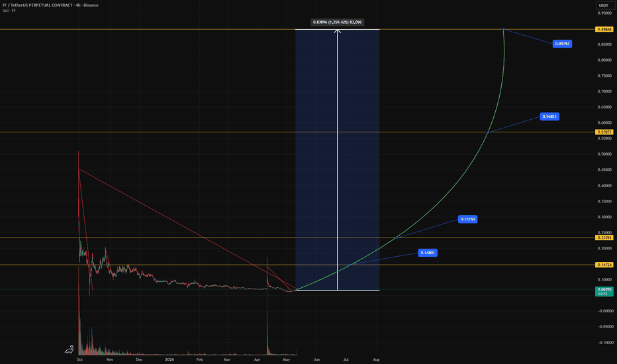
Task: Click the 0.65000 price axis value
Action: [604, 107]
